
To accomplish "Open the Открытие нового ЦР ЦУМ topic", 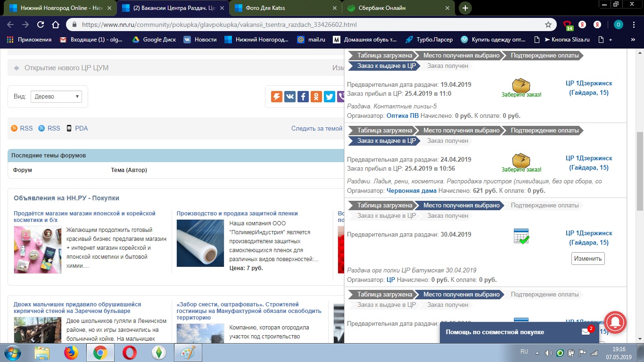I will [x=66, y=68].
